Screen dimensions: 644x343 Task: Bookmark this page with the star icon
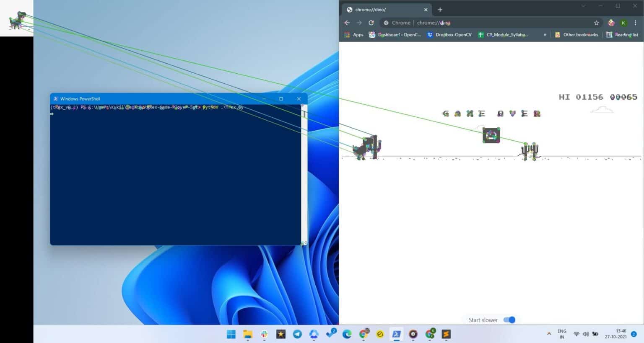pyautogui.click(x=596, y=23)
